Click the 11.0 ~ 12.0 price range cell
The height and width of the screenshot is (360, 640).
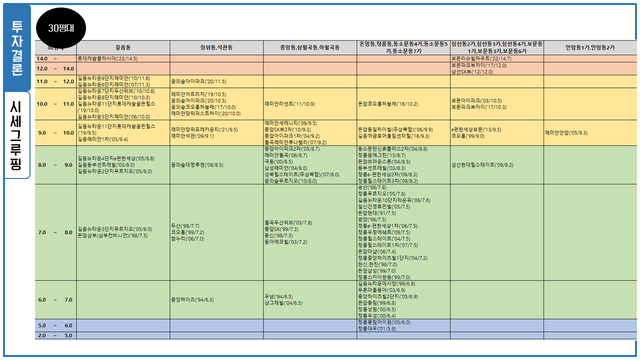(x=56, y=81)
